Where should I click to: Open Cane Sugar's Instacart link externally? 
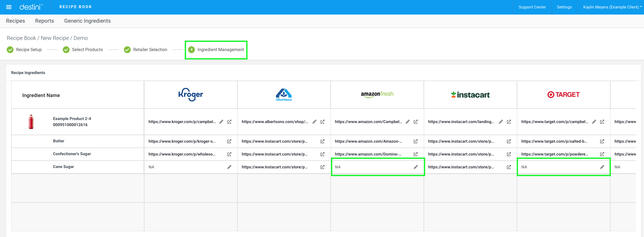coord(509,167)
